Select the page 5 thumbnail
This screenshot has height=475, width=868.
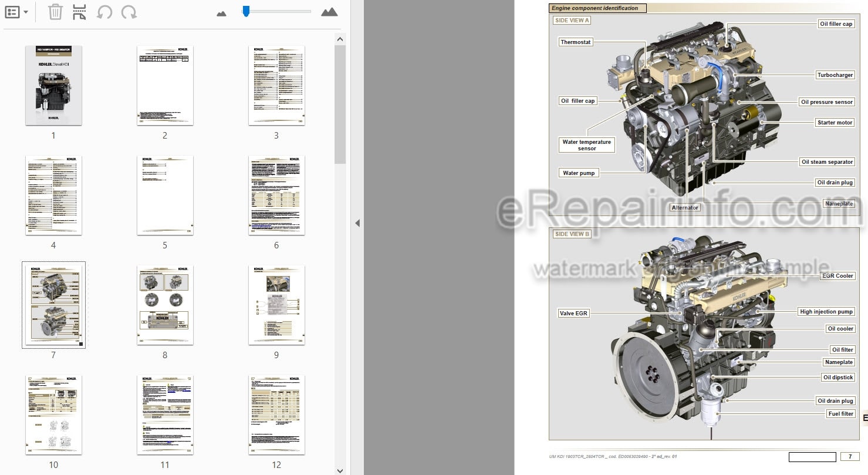coord(165,196)
